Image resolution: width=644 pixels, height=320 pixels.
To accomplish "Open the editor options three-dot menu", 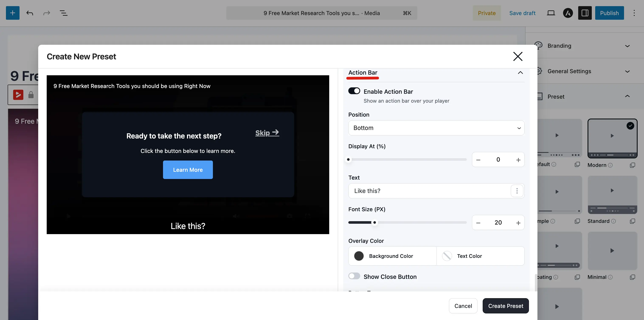I will click(634, 13).
